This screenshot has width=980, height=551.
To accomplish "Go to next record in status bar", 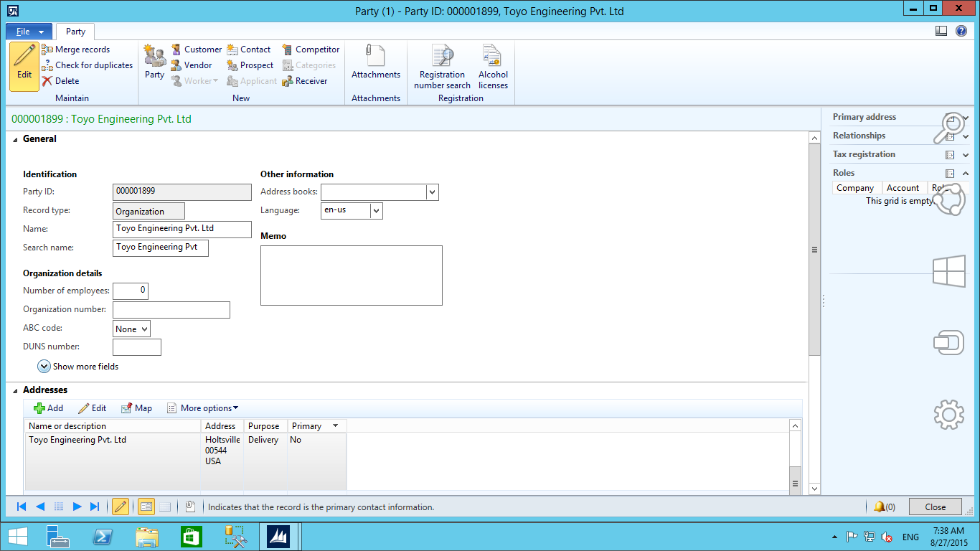I will pos(77,507).
